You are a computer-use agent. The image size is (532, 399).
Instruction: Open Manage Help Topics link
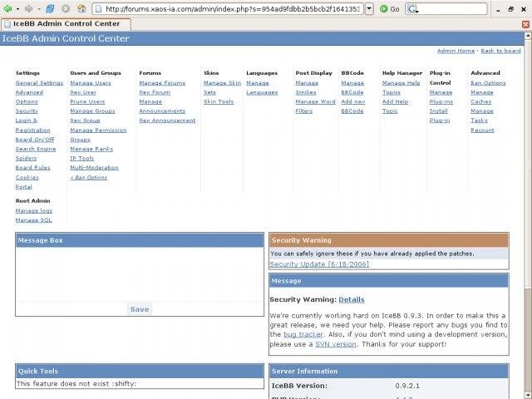point(401,87)
